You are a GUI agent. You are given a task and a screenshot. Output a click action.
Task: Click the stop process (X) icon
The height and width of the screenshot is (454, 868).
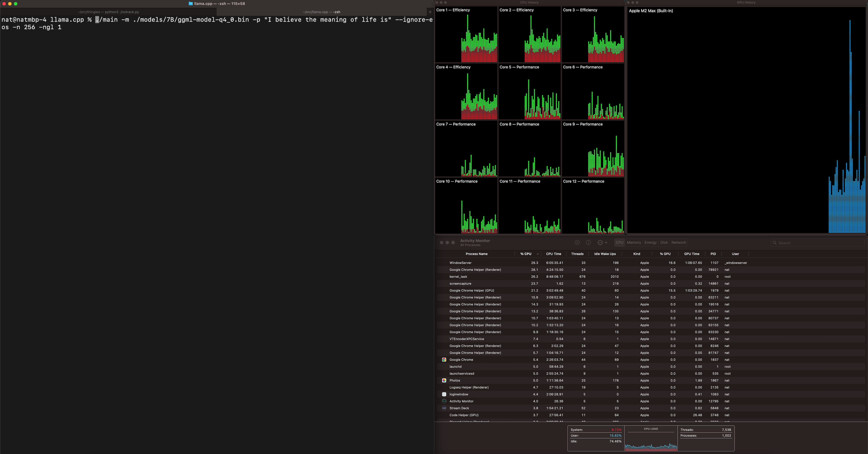tap(577, 242)
